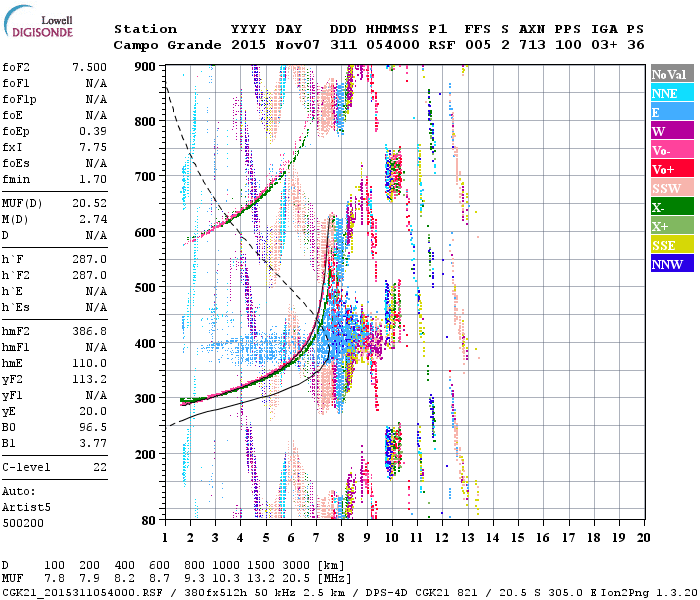Select the NNW legend swatch
Viewport: 700px width, 600px height.
click(672, 264)
